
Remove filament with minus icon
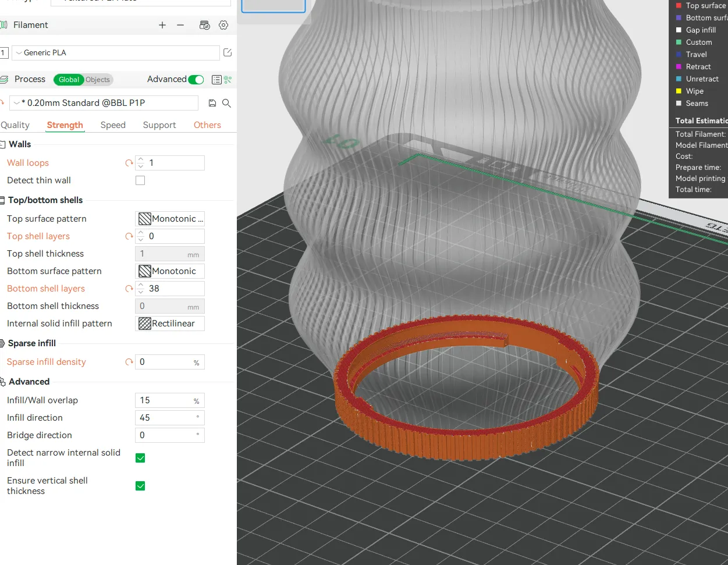pos(180,25)
